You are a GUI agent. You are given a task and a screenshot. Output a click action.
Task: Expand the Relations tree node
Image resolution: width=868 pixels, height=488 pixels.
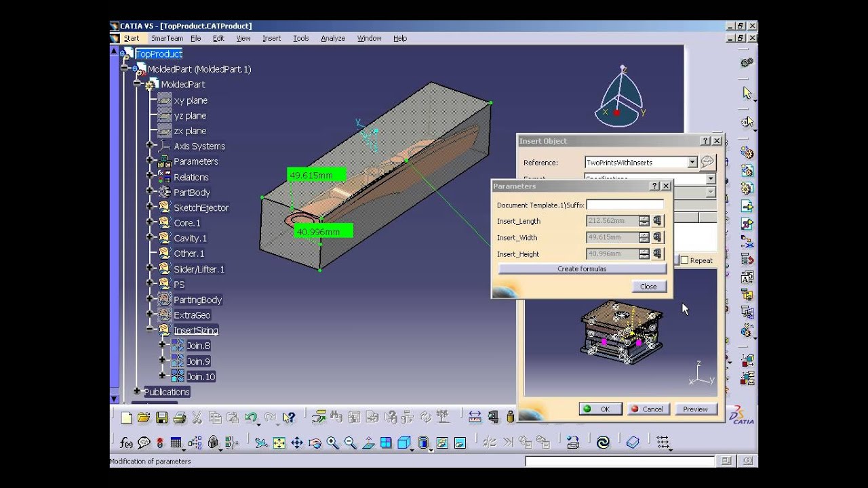click(150, 177)
